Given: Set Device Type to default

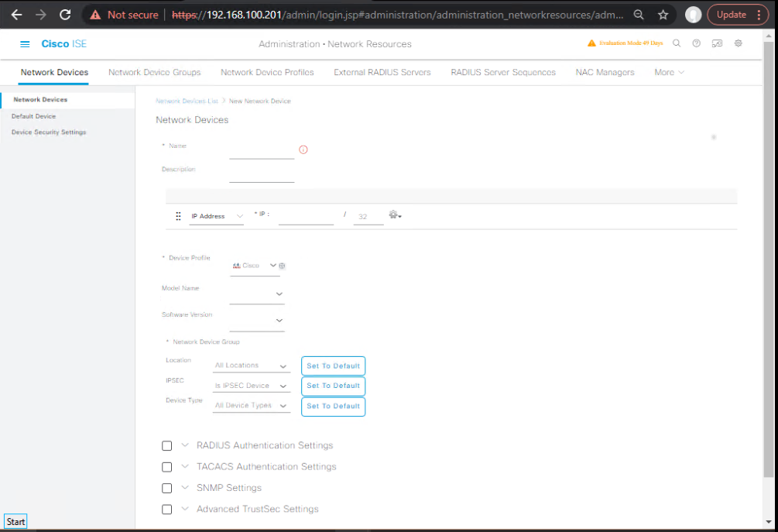Looking at the screenshot, I should 333,406.
